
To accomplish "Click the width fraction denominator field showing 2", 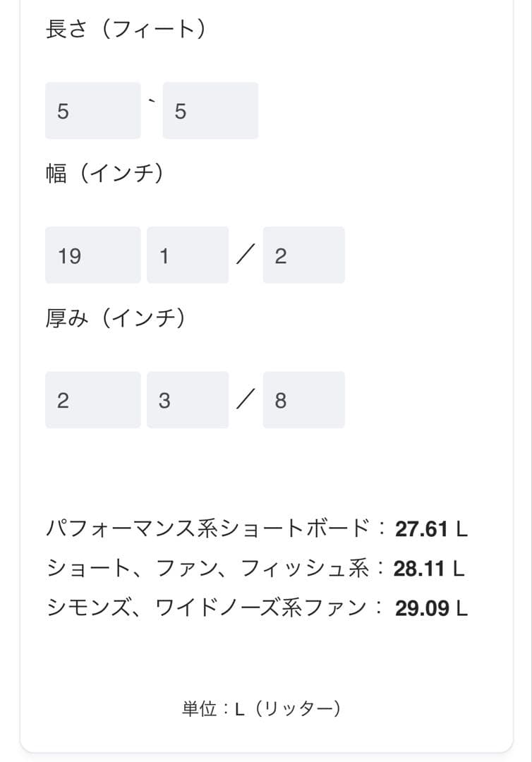I will tap(303, 255).
